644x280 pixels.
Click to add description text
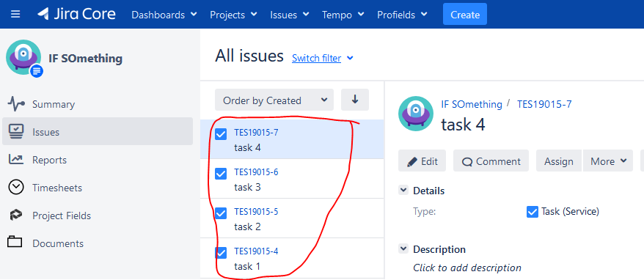(x=467, y=268)
